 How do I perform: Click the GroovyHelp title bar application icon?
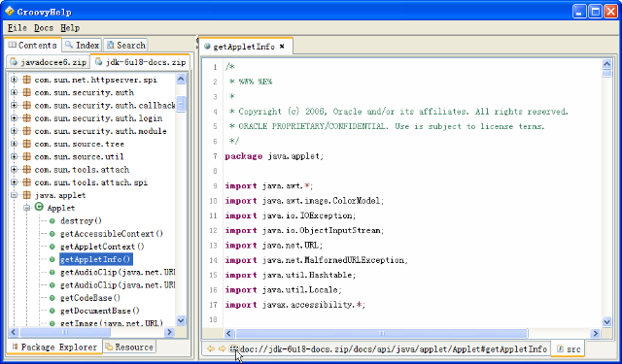pyautogui.click(x=9, y=11)
